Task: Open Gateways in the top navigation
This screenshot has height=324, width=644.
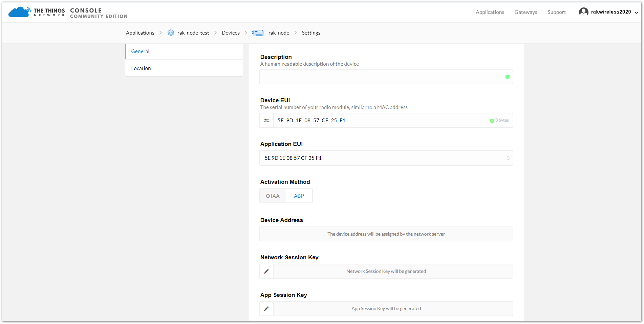Action: 525,12
